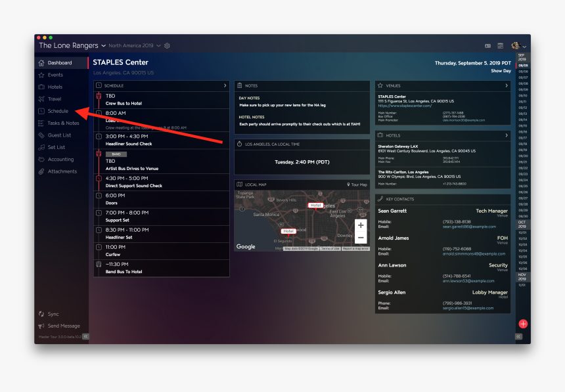Select date 09/20 in the date strip
This screenshot has width=565, height=392.
tap(523, 156)
